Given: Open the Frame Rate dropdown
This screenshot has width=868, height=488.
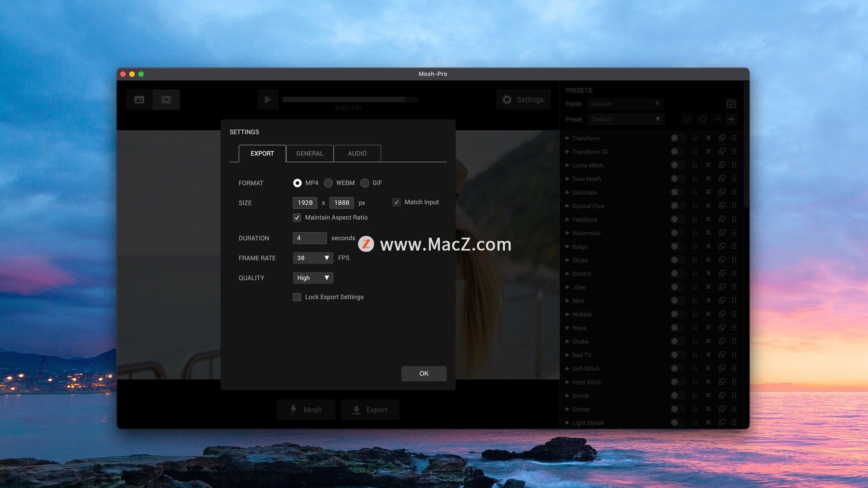Looking at the screenshot, I should pos(313,258).
